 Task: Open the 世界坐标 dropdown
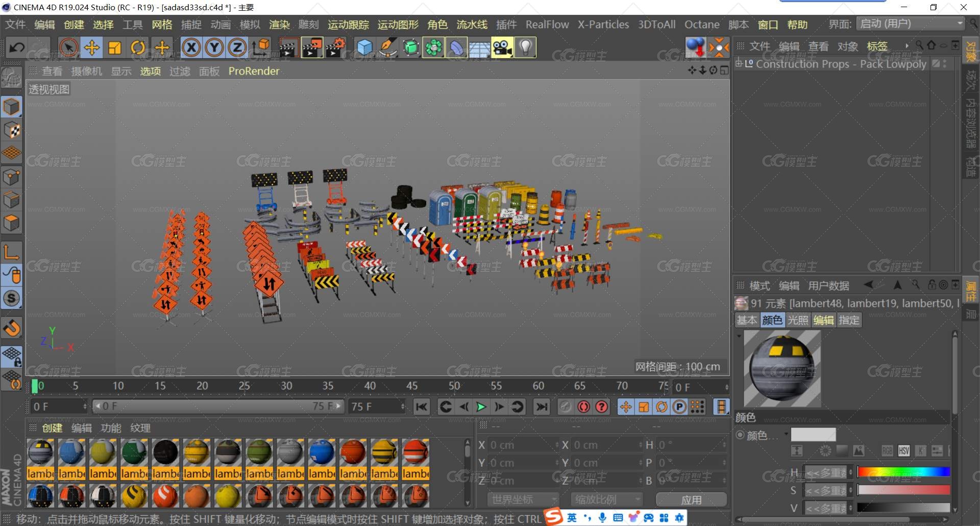[x=523, y=499]
